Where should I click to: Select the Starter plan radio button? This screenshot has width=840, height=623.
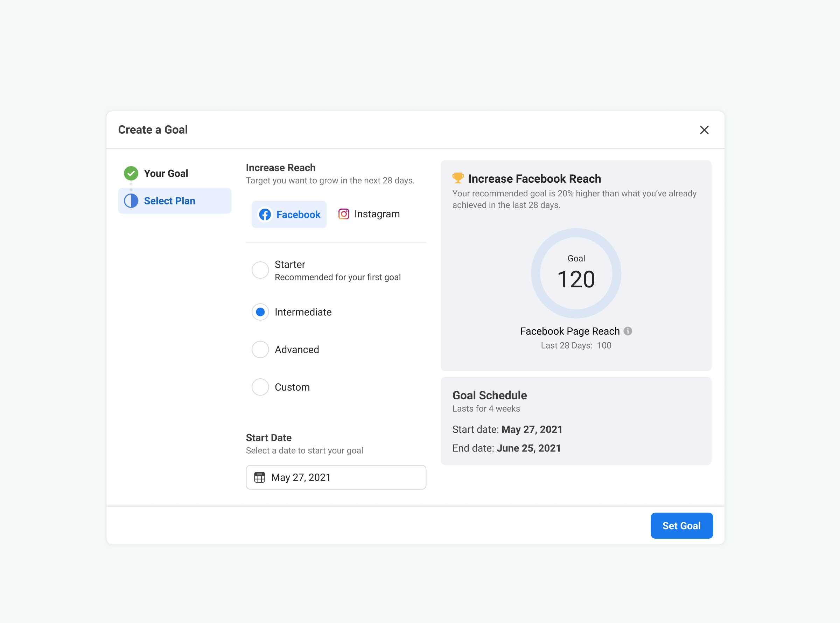260,270
